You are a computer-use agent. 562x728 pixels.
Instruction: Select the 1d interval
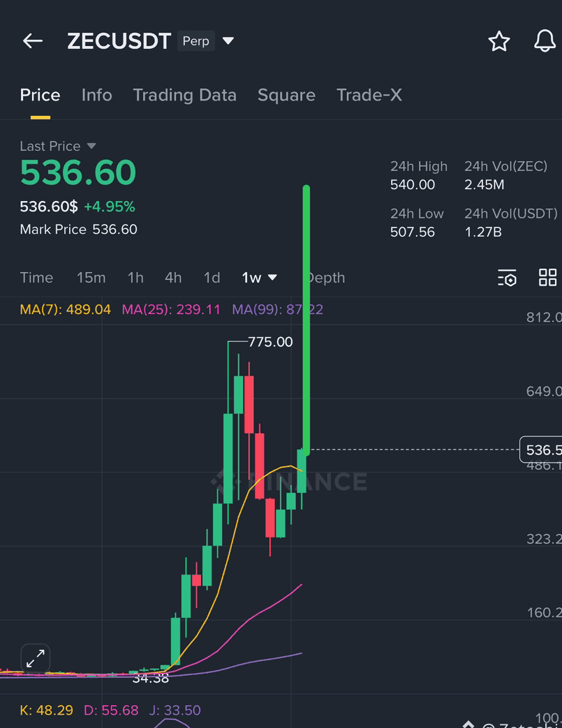[212, 278]
